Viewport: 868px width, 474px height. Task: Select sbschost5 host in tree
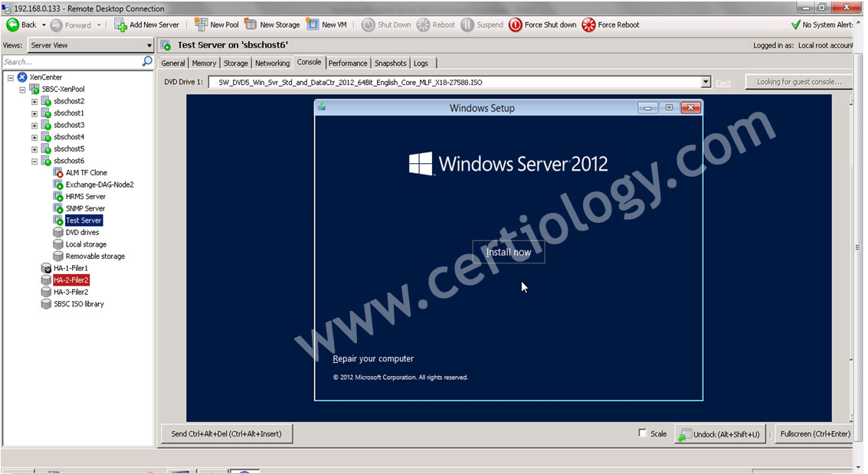click(69, 149)
